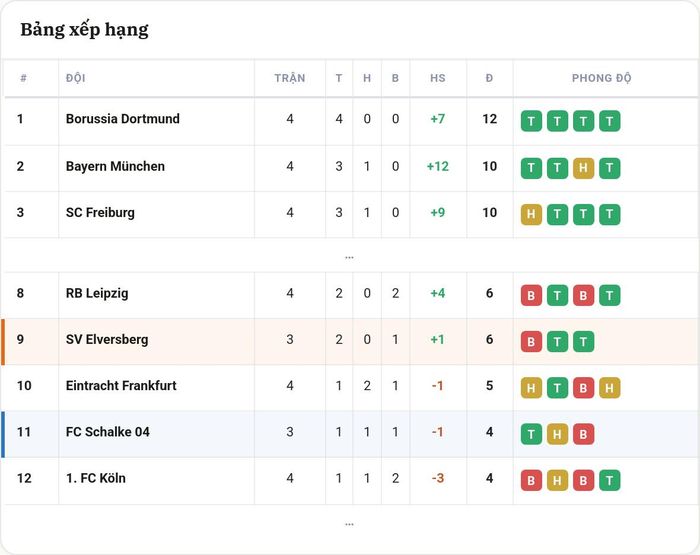This screenshot has width=700, height=555.
Task: Open the Borussia Dortmund team link
Action: [123, 119]
